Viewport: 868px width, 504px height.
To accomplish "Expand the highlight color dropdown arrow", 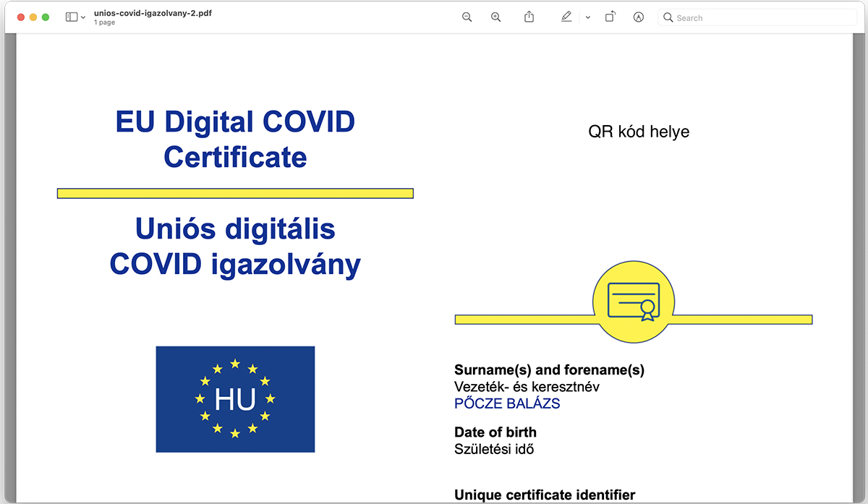I will pyautogui.click(x=587, y=17).
